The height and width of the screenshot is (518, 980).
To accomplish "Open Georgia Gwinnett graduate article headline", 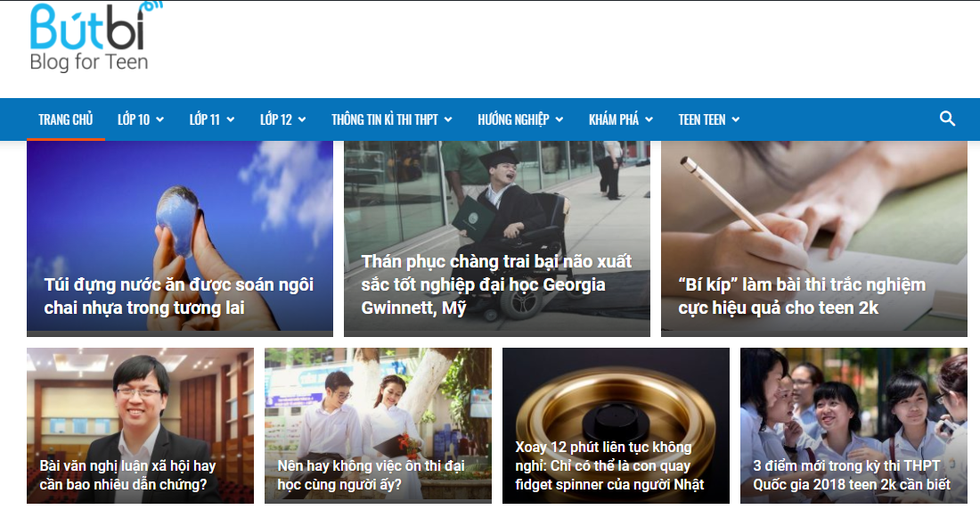I will click(496, 284).
